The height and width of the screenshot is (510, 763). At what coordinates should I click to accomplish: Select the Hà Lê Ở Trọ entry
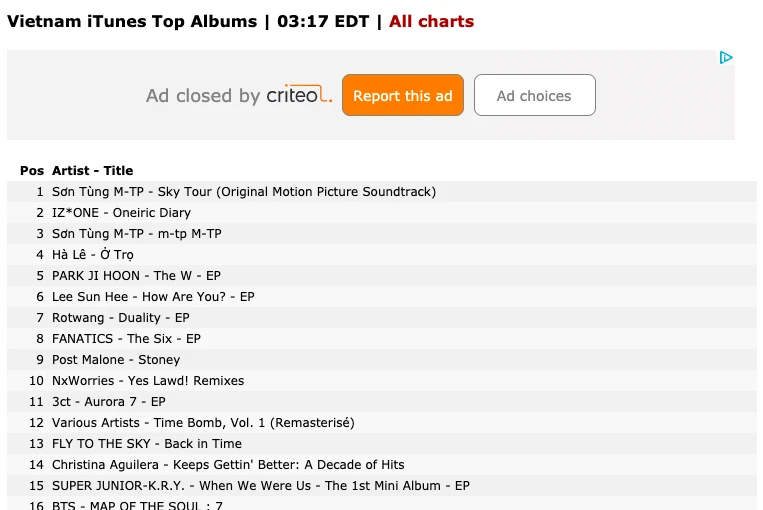(x=93, y=255)
